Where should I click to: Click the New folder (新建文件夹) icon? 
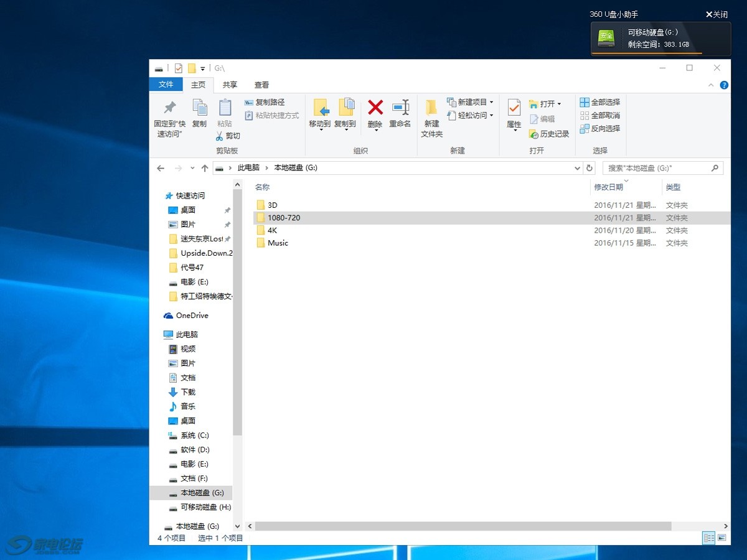[431, 108]
